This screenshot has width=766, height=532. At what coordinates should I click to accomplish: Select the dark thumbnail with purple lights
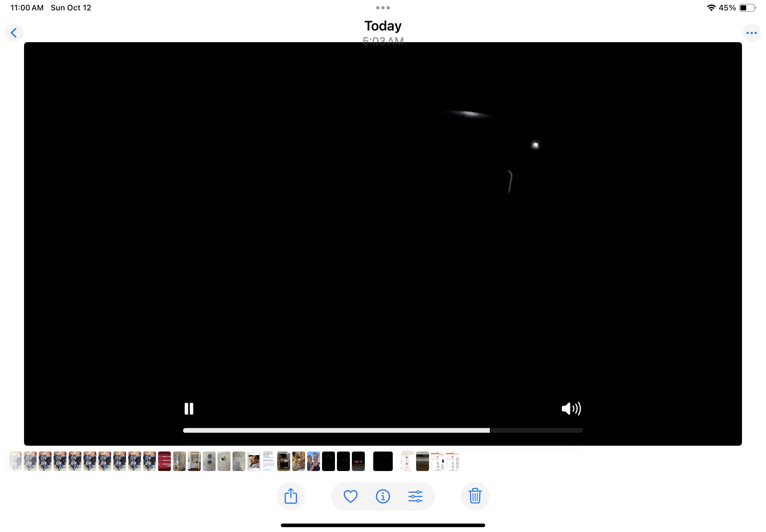pos(358,461)
